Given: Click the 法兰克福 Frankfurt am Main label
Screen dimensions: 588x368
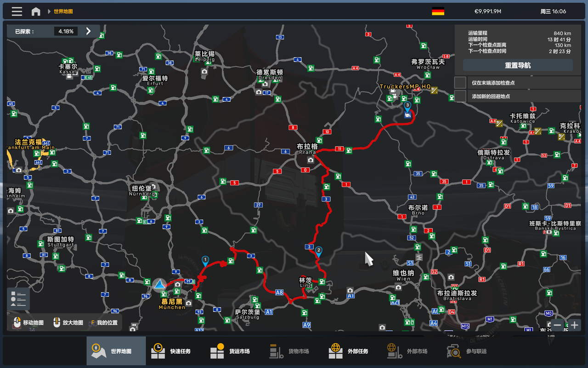Looking at the screenshot, I should (30, 144).
